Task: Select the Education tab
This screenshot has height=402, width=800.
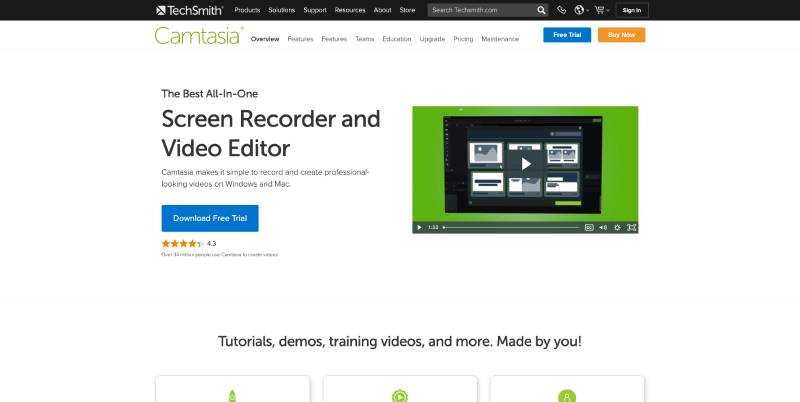Action: click(x=396, y=39)
